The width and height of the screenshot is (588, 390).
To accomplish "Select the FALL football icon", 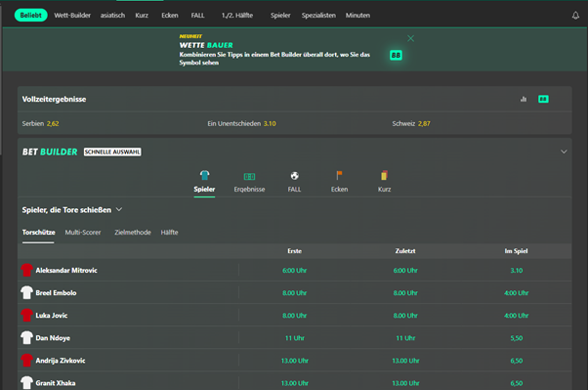I will pos(294,176).
